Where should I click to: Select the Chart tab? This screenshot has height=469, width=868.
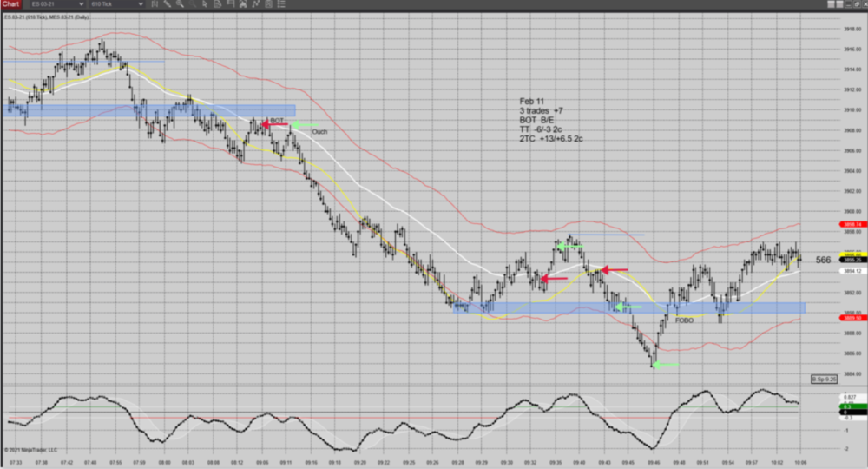[x=10, y=4]
